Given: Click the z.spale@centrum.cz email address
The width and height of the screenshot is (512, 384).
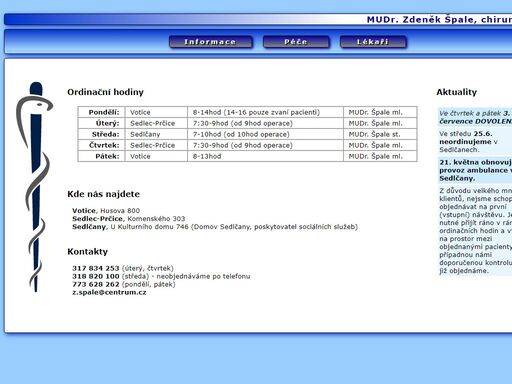Looking at the screenshot, I should tap(109, 292).
